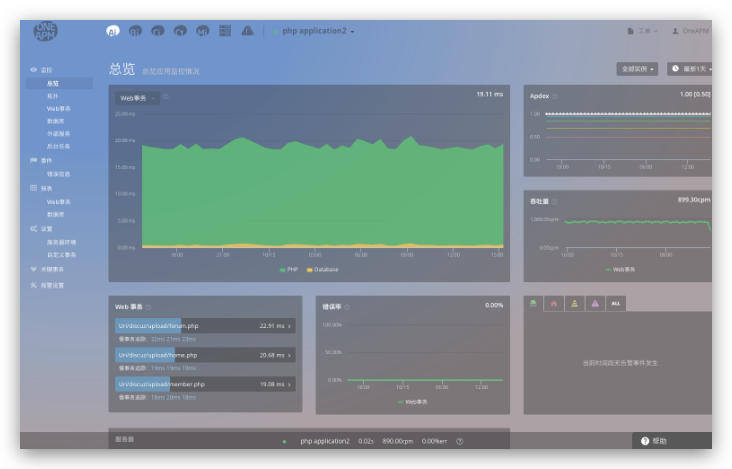Click the table icon beside 报表
The width and height of the screenshot is (732, 469).
(x=34, y=189)
